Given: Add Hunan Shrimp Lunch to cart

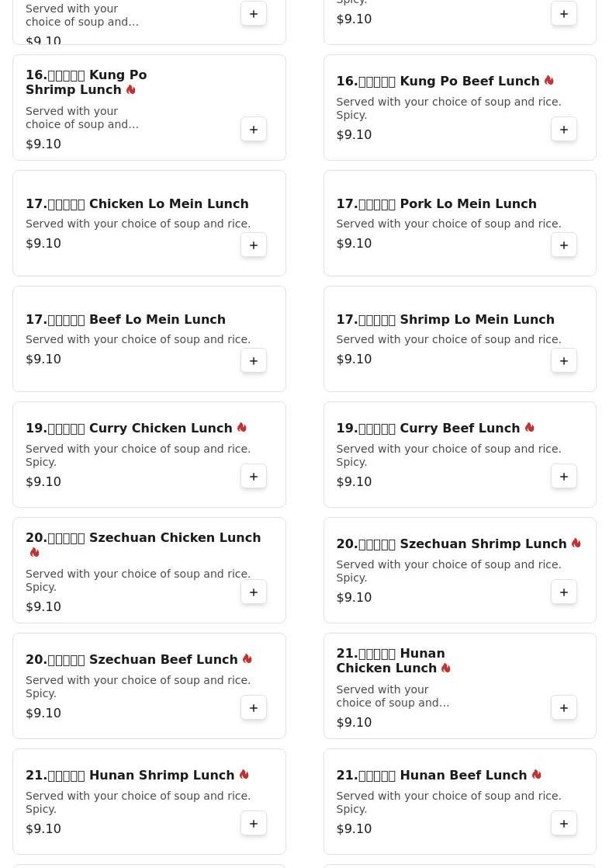Looking at the screenshot, I should click(254, 824).
